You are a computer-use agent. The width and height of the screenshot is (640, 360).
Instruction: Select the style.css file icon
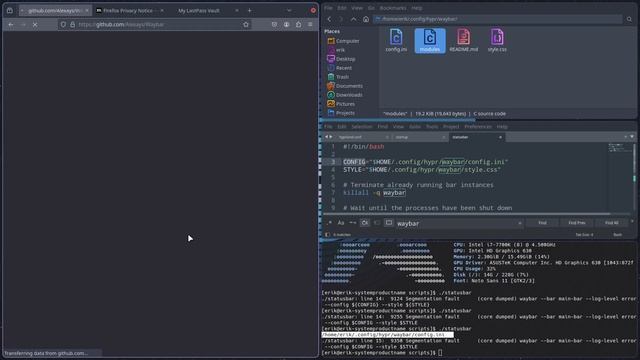[x=497, y=40]
